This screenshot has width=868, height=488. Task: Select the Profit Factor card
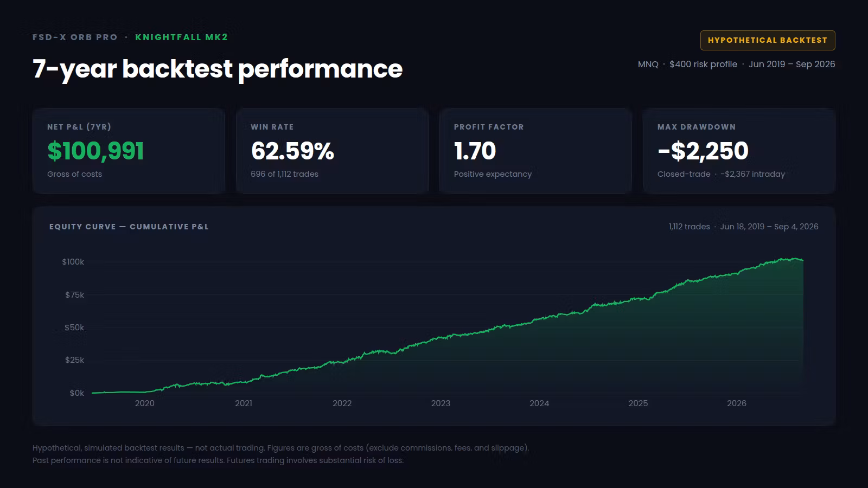click(x=535, y=151)
